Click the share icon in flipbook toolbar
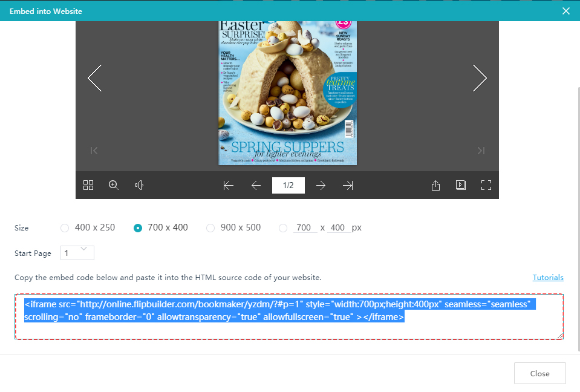580x392 pixels. 435,185
